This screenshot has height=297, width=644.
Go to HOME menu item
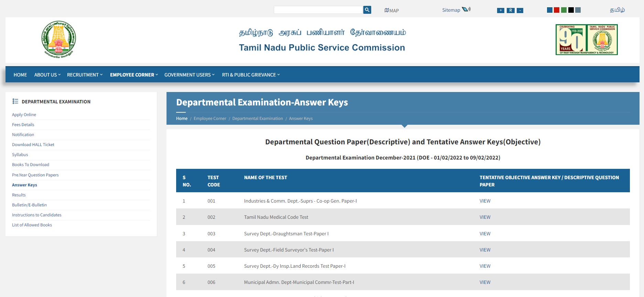click(x=20, y=75)
